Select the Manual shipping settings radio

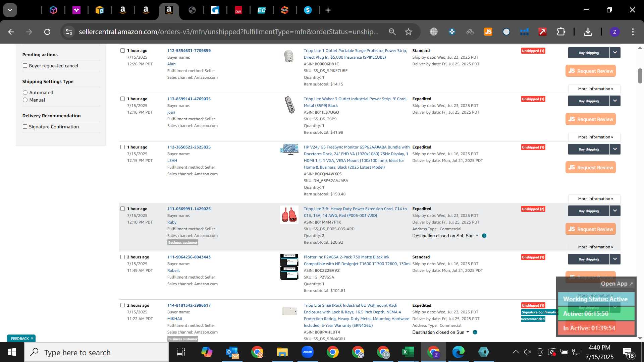[x=25, y=100]
